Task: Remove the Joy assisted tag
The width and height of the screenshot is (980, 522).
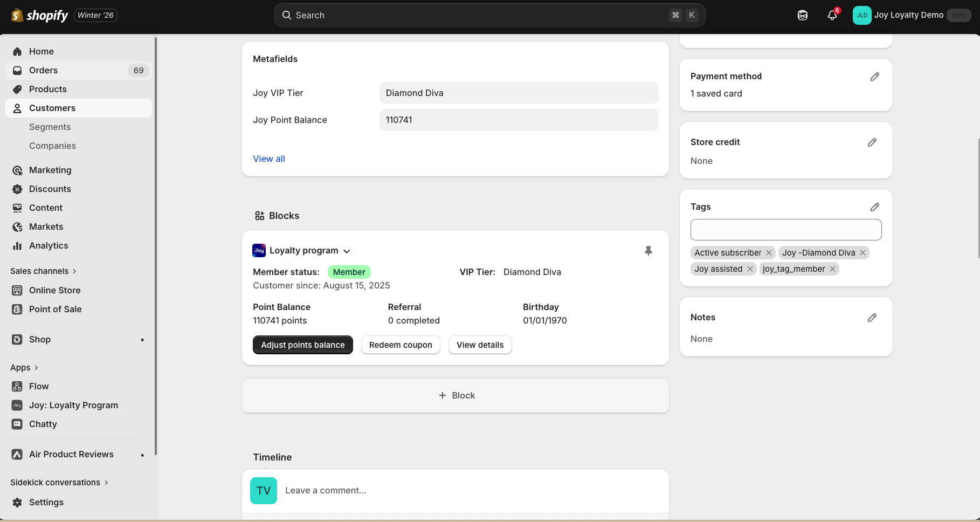Action: [x=750, y=269]
